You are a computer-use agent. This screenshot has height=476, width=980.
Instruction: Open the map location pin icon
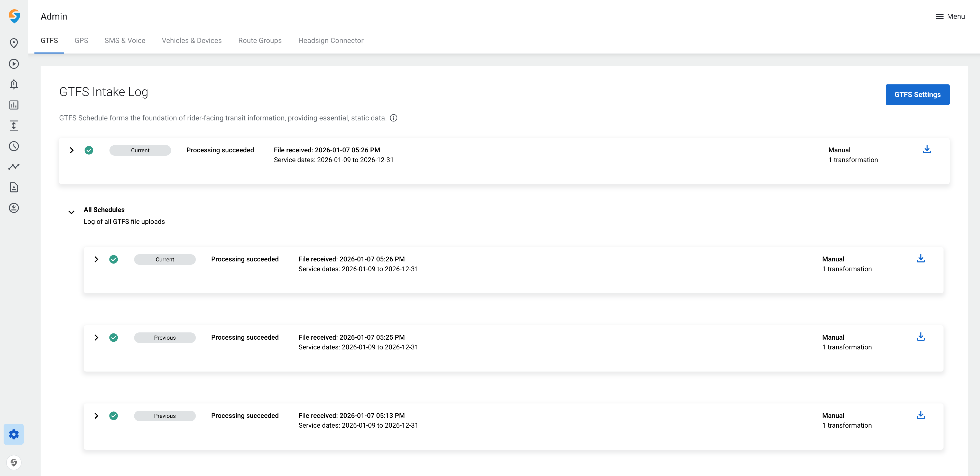pyautogui.click(x=14, y=43)
